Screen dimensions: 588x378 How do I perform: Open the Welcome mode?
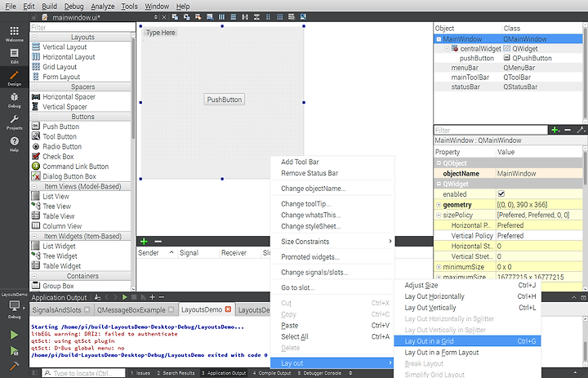(x=14, y=33)
